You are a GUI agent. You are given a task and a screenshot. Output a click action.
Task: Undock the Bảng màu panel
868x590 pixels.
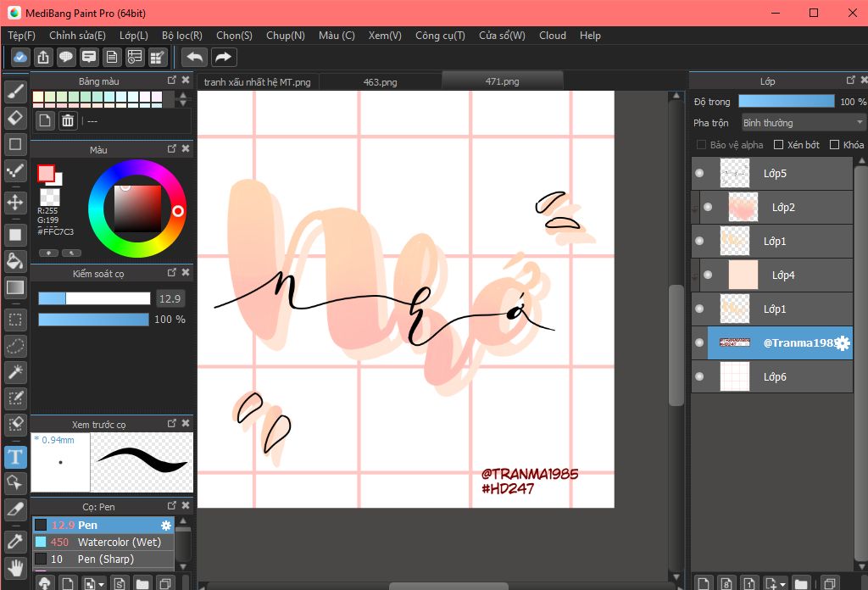tap(171, 81)
